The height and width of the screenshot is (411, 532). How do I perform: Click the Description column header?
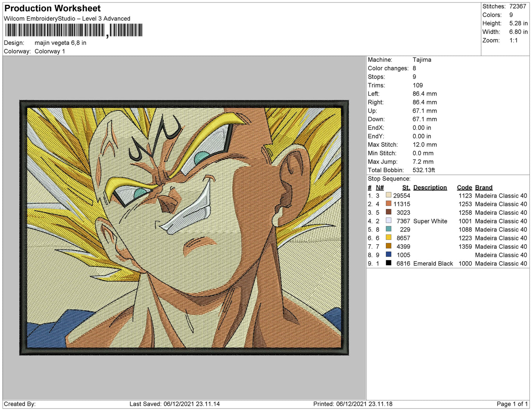[x=430, y=187]
